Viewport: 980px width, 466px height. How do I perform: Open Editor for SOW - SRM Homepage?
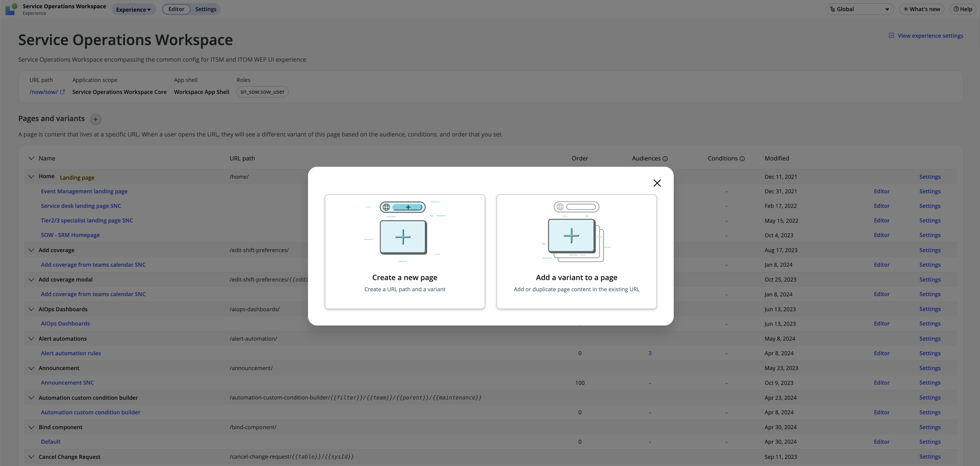coord(881,235)
